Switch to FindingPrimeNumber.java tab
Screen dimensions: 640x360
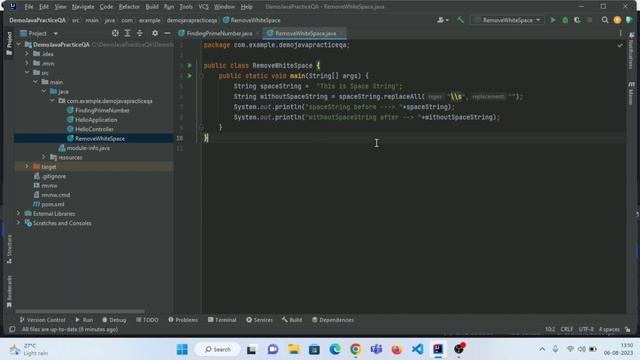pyautogui.click(x=219, y=33)
